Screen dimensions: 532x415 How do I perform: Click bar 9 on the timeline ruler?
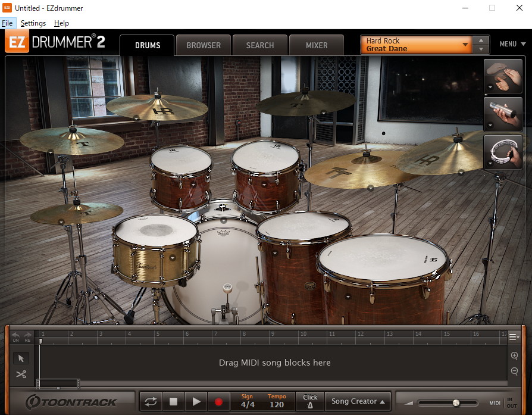click(273, 334)
